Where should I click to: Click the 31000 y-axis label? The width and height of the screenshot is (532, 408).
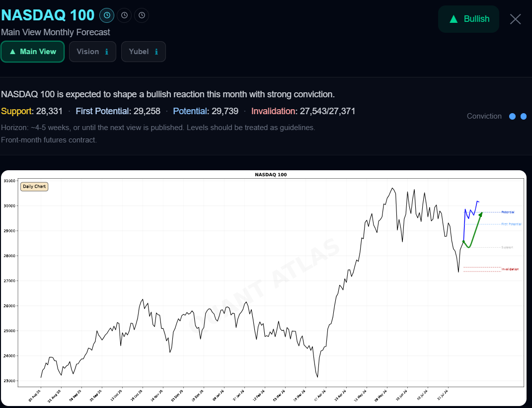coord(9,181)
